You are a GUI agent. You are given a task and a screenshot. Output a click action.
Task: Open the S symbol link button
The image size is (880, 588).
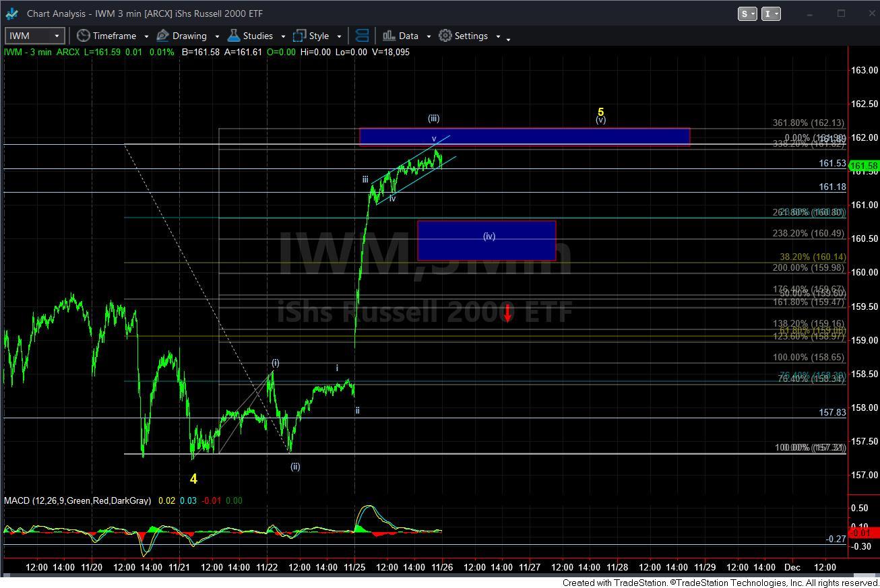[747, 13]
